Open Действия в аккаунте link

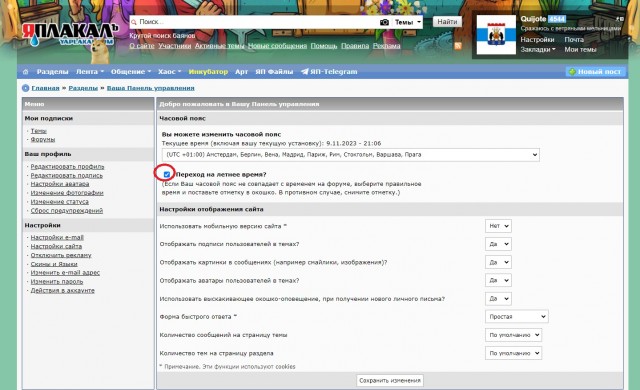[62, 291]
